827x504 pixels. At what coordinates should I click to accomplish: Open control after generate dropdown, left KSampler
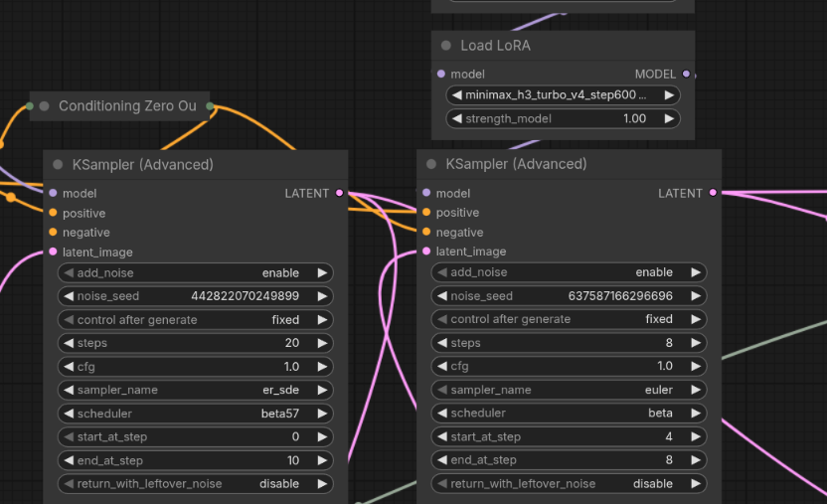(195, 320)
